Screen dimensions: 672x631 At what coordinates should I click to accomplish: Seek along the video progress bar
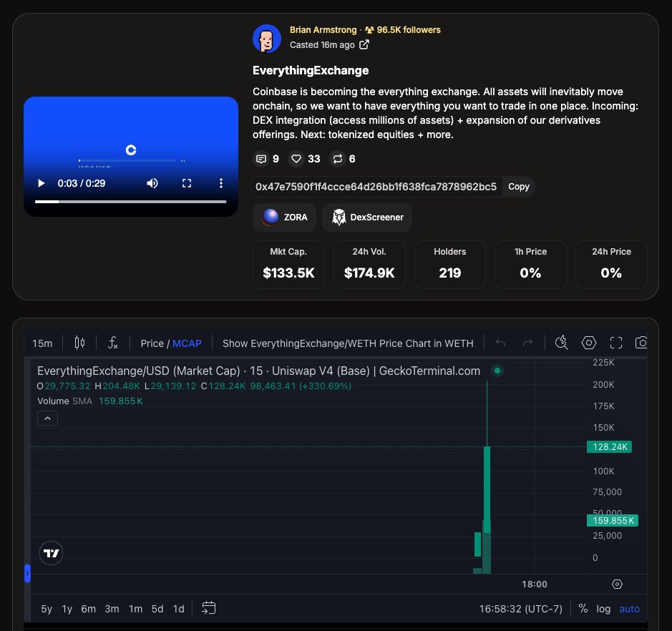pyautogui.click(x=131, y=201)
